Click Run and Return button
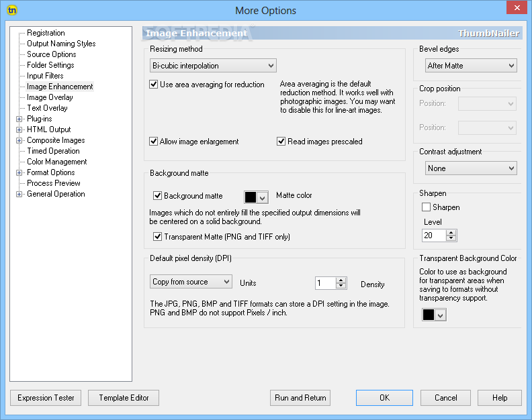Image resolution: width=532 pixels, height=420 pixels. 300,398
